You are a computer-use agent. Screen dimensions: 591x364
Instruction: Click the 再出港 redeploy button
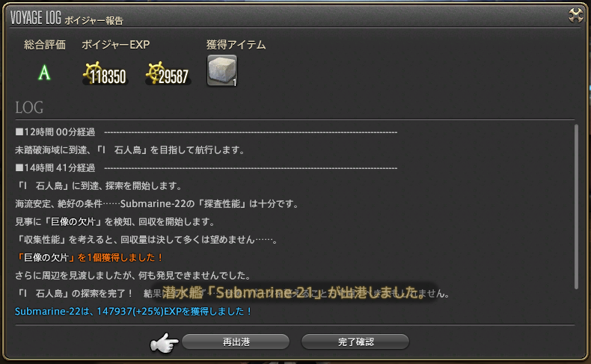[236, 342]
